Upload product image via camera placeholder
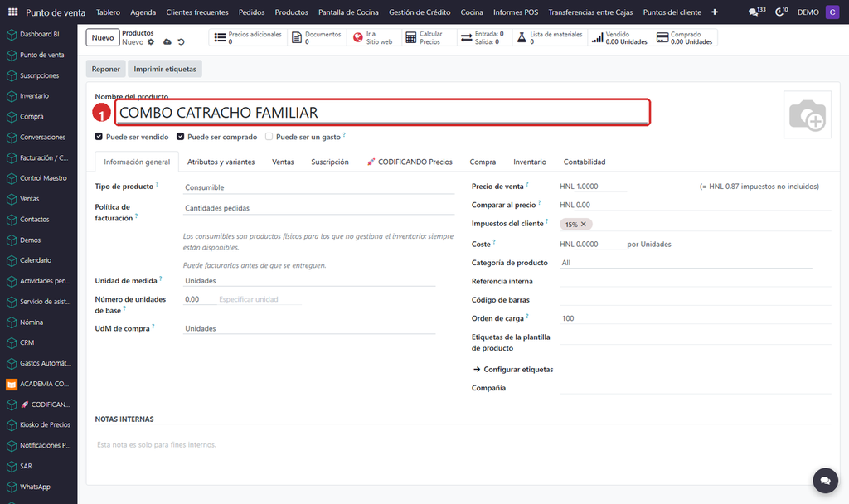This screenshot has width=849, height=504. (808, 114)
